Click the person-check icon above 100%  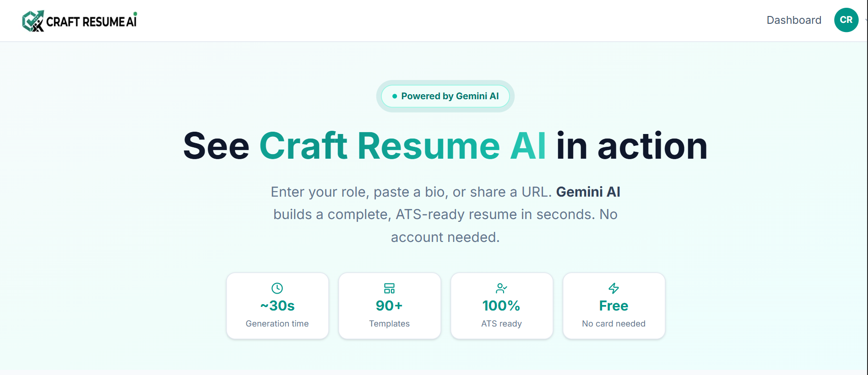point(502,288)
